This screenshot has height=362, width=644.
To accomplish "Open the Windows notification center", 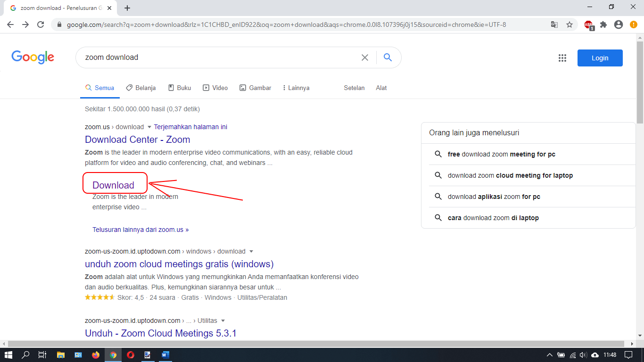I will (628, 355).
